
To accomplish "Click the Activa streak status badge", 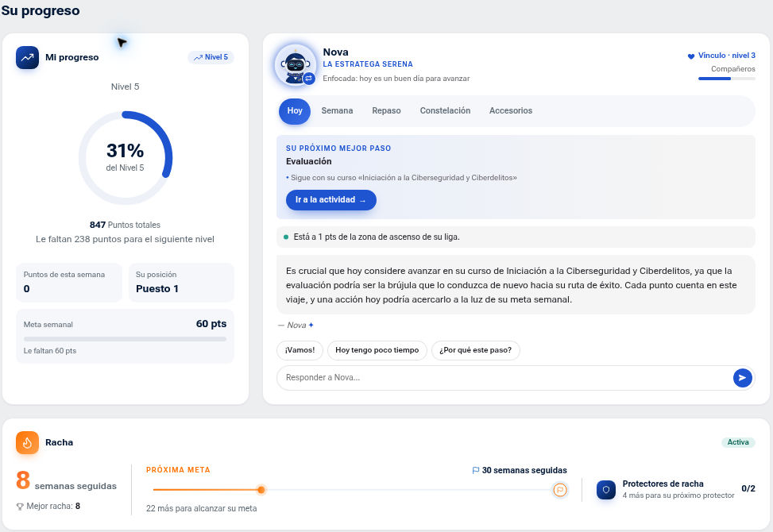I will click(x=738, y=442).
